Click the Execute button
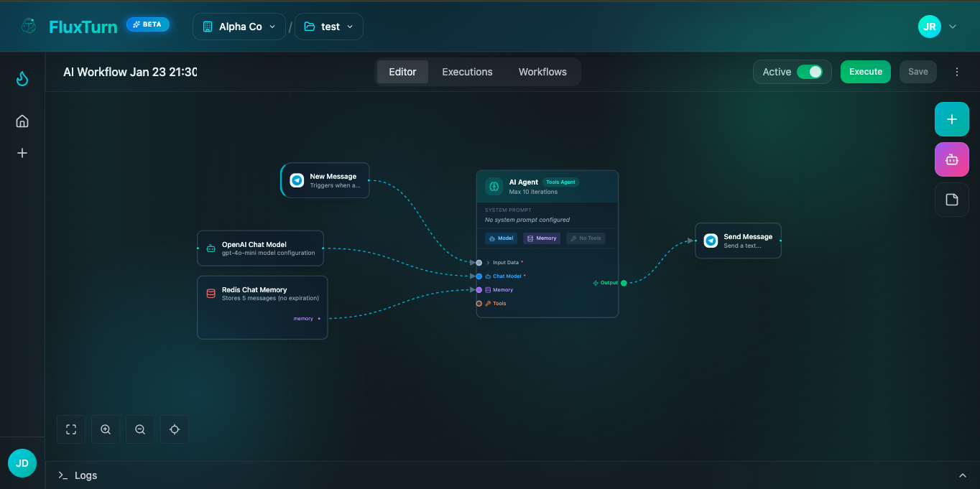 (x=866, y=72)
